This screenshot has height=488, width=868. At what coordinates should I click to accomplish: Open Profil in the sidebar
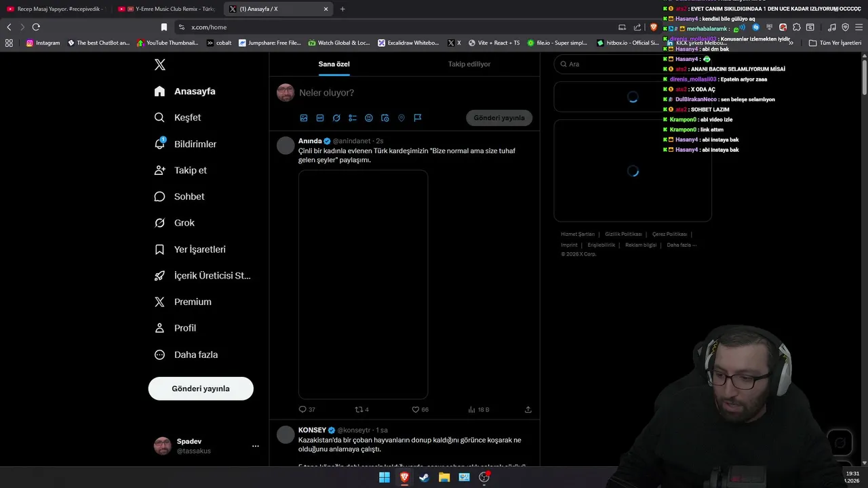click(x=175, y=328)
